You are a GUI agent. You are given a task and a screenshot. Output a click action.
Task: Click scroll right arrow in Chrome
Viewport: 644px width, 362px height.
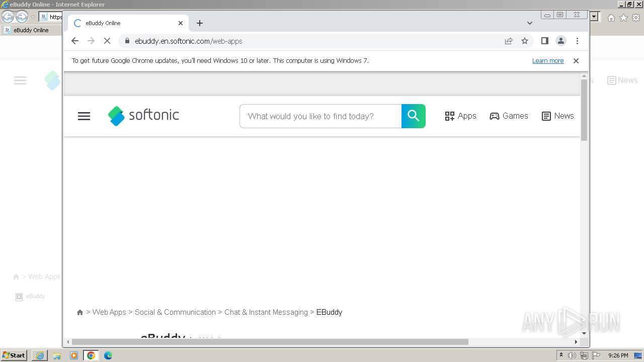(576, 342)
